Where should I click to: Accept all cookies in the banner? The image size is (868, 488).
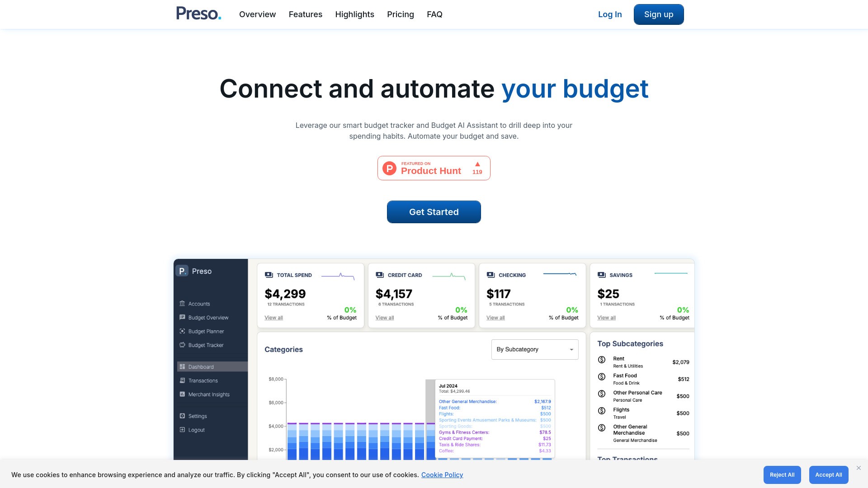point(828,475)
